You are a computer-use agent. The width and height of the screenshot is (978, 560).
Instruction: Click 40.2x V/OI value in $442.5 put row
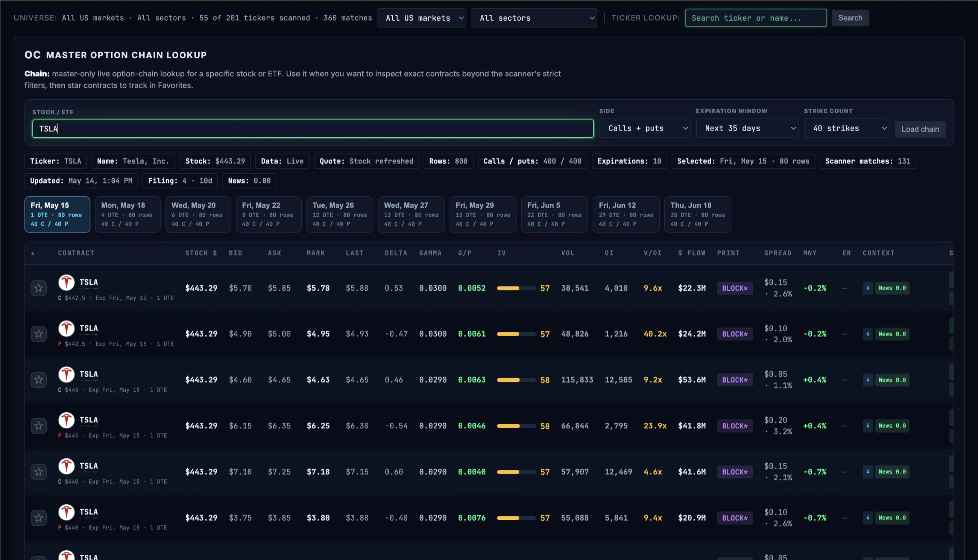point(655,334)
